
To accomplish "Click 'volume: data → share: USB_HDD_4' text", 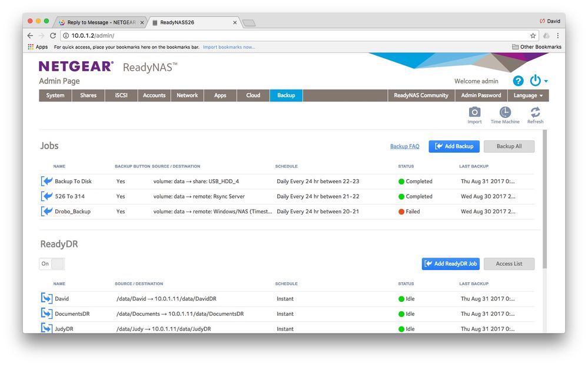I will click(196, 182).
